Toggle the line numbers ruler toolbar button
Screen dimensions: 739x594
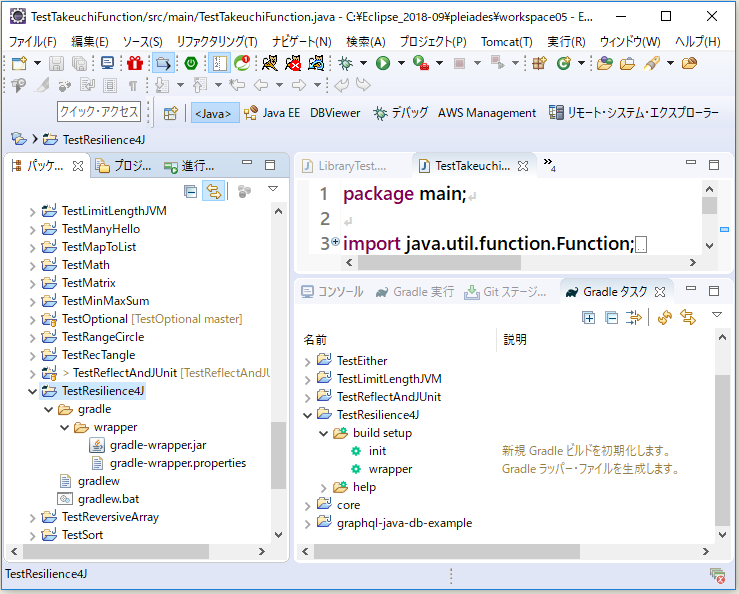coord(220,63)
